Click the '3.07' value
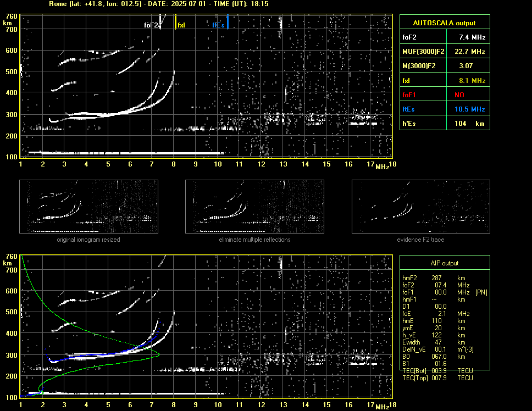This screenshot has height=411, width=532. (x=466, y=66)
